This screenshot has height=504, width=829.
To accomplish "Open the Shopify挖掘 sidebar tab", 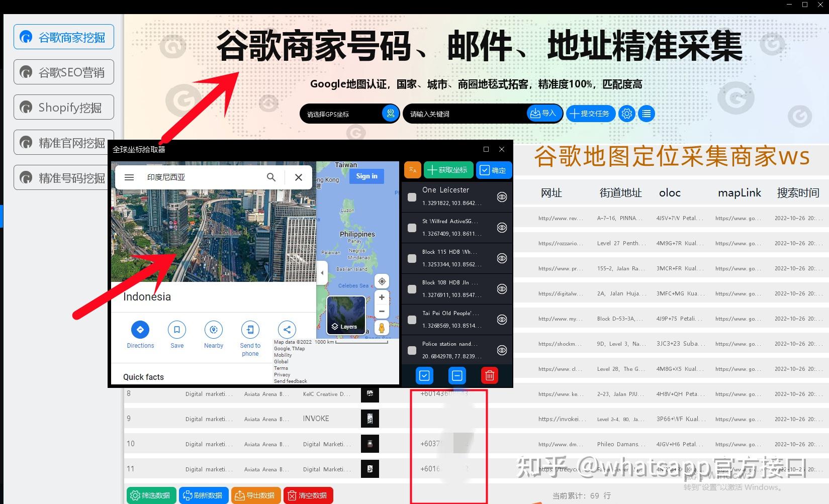I will click(x=64, y=108).
